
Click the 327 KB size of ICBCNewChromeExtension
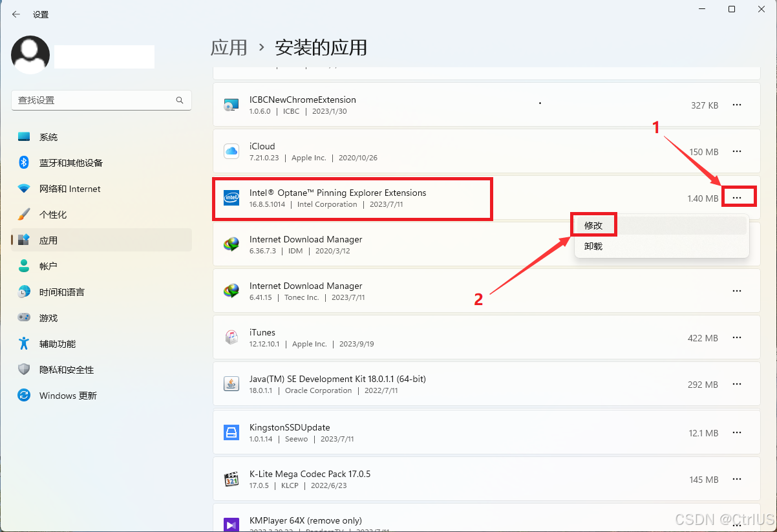point(705,105)
